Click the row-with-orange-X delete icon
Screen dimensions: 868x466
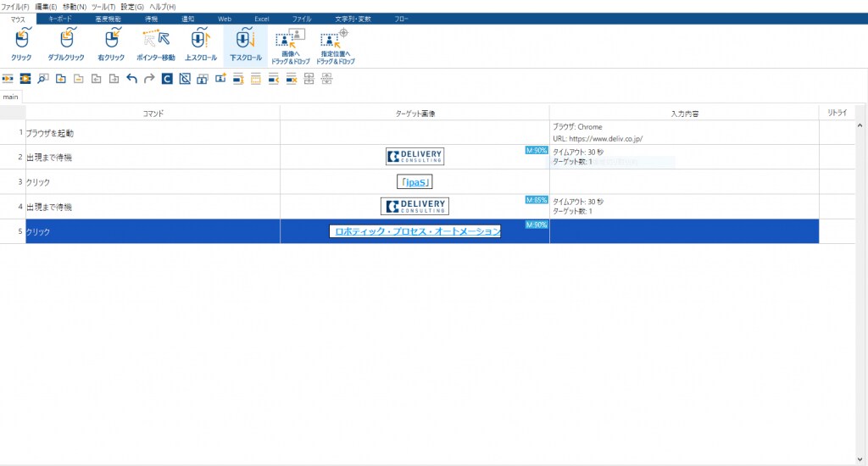[x=292, y=79]
